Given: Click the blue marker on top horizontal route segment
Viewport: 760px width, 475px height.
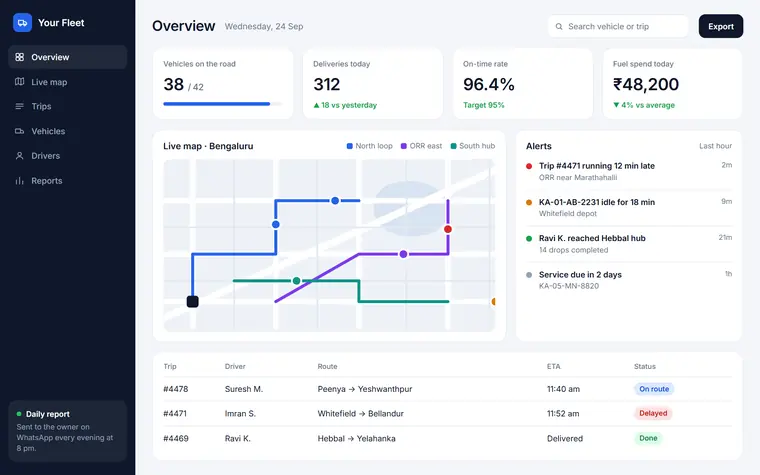Looking at the screenshot, I should pos(335,201).
